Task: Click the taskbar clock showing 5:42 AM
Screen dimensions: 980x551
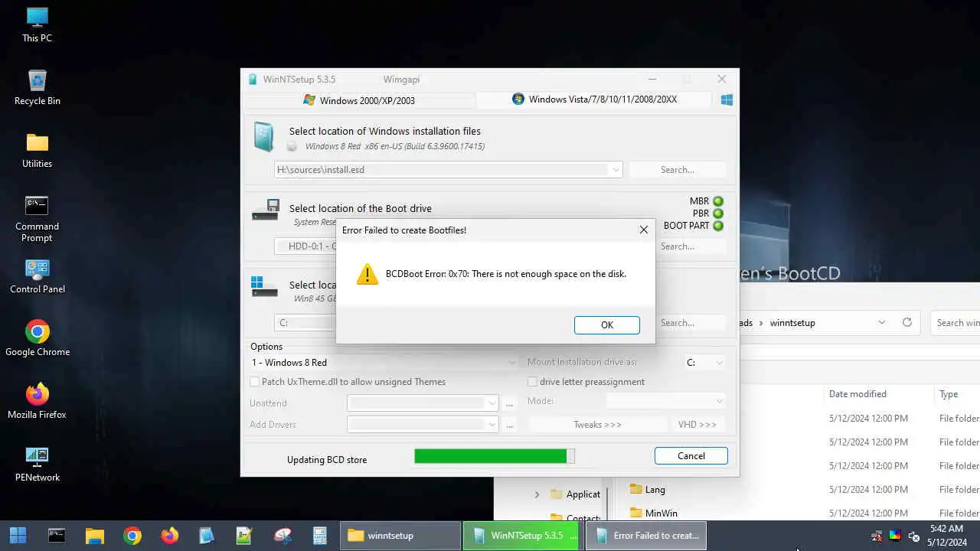Action: tap(946, 536)
